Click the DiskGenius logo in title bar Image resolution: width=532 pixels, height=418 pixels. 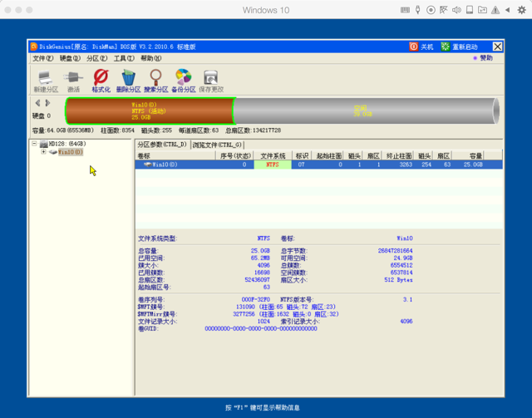(34, 47)
